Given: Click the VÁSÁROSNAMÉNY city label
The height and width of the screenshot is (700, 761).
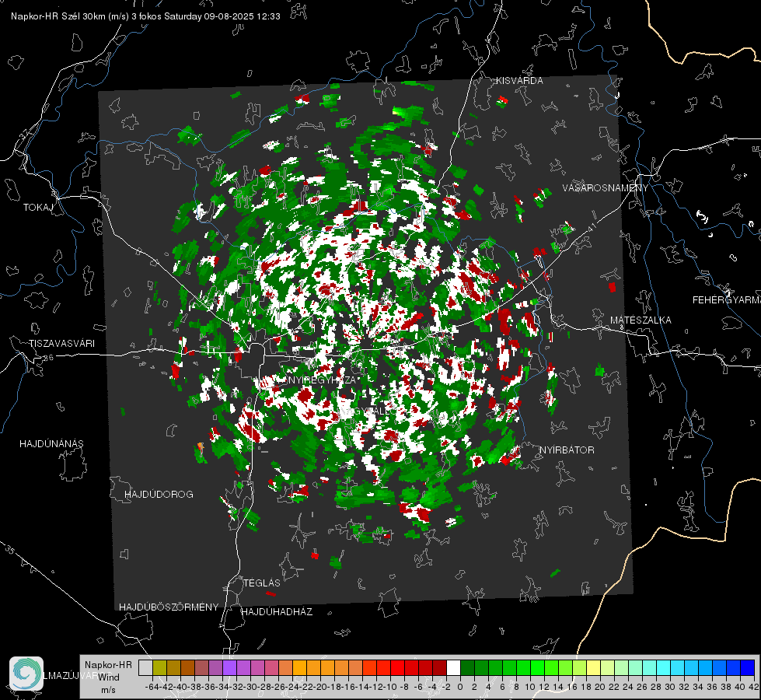Looking at the screenshot, I should point(606,188).
